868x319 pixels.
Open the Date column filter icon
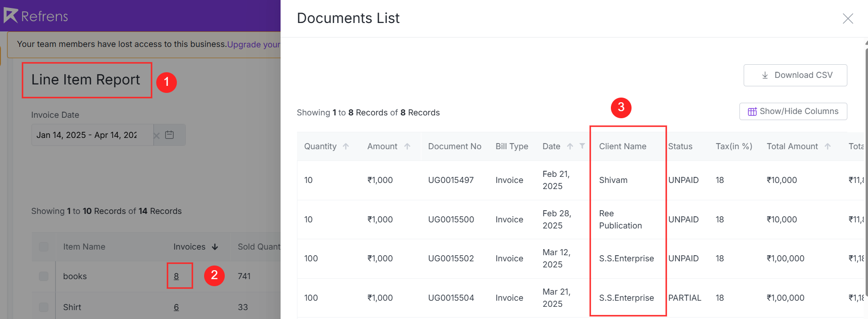582,146
